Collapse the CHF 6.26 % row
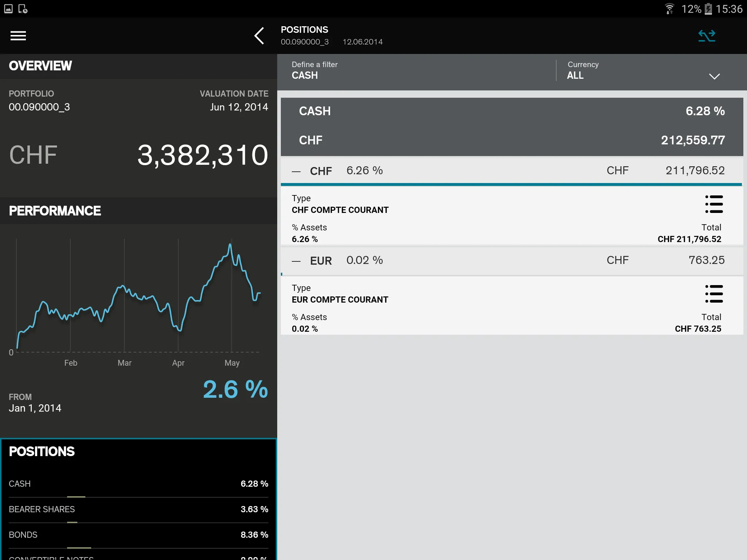This screenshot has width=747, height=560. pyautogui.click(x=511, y=171)
